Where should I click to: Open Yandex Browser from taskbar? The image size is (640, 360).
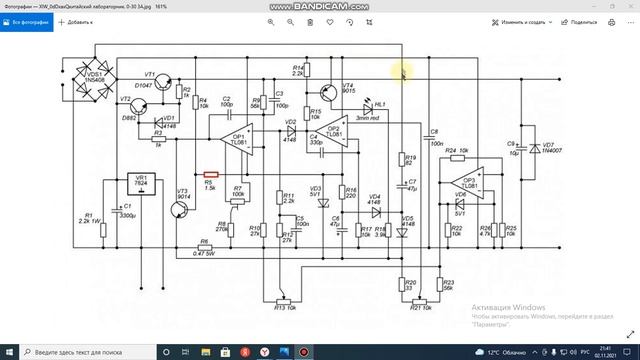264,352
